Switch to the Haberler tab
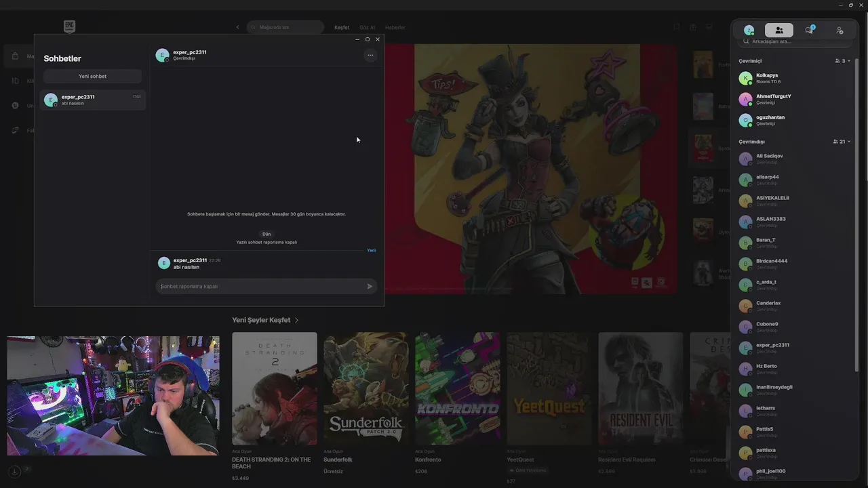The image size is (868, 488). click(395, 28)
